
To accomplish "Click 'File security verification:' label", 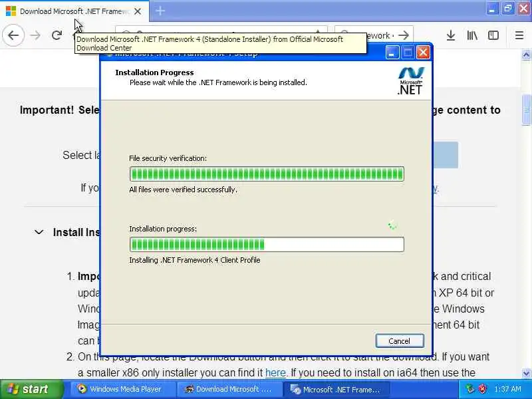I will [x=168, y=158].
